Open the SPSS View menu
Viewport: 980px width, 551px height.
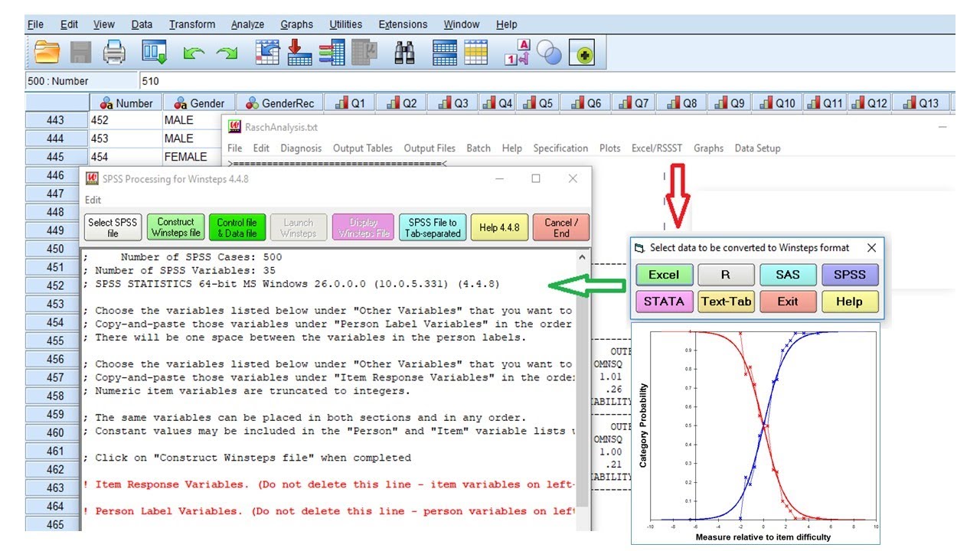[x=104, y=24]
